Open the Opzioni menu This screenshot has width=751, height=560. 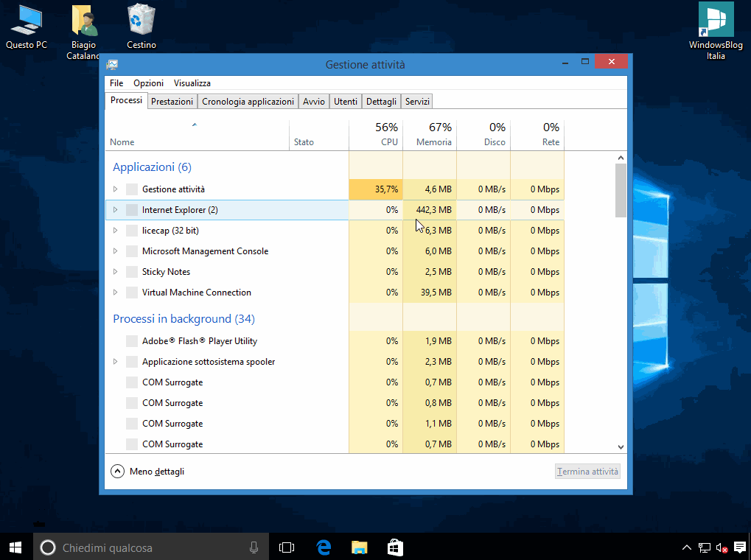pyautogui.click(x=148, y=83)
